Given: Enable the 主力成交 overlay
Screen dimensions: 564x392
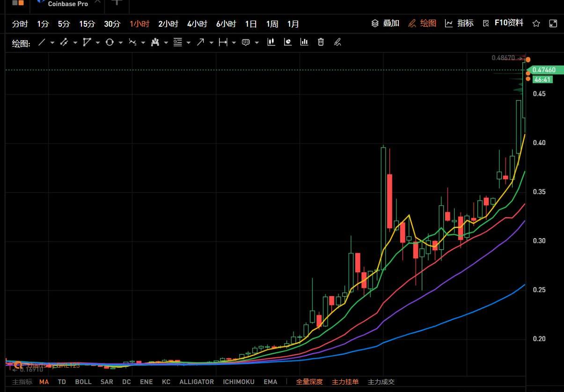Looking at the screenshot, I should [x=381, y=382].
